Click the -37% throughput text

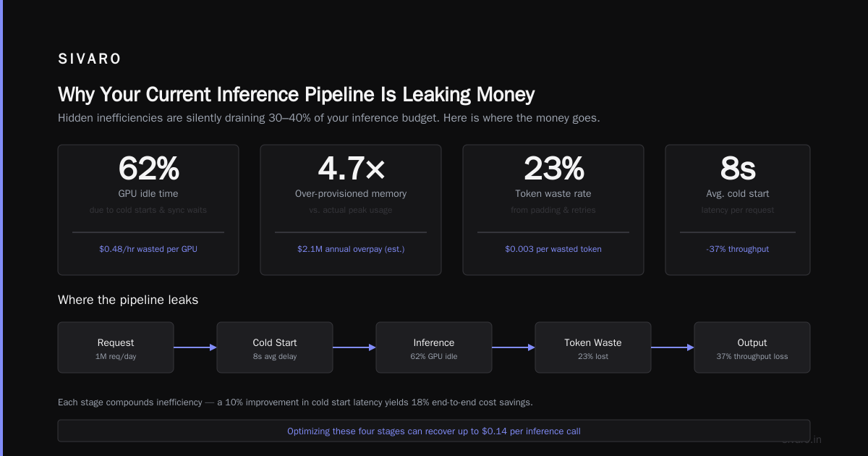tap(738, 249)
